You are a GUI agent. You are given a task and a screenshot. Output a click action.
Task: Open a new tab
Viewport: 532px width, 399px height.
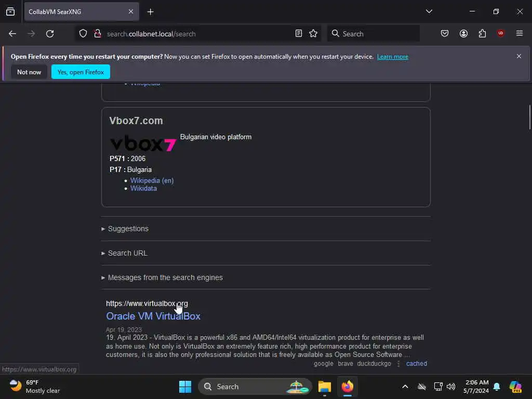click(150, 12)
